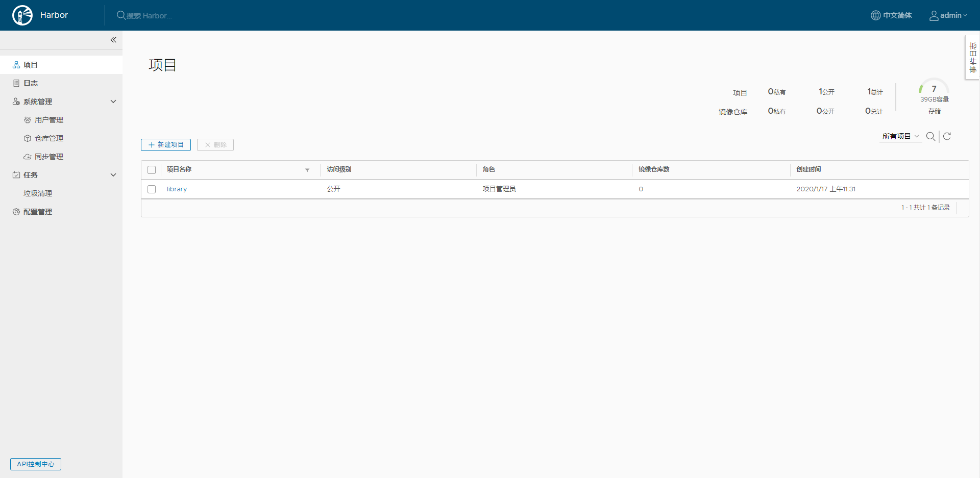The height and width of the screenshot is (478, 980).
Task: Refresh the project list
Action: tap(947, 136)
